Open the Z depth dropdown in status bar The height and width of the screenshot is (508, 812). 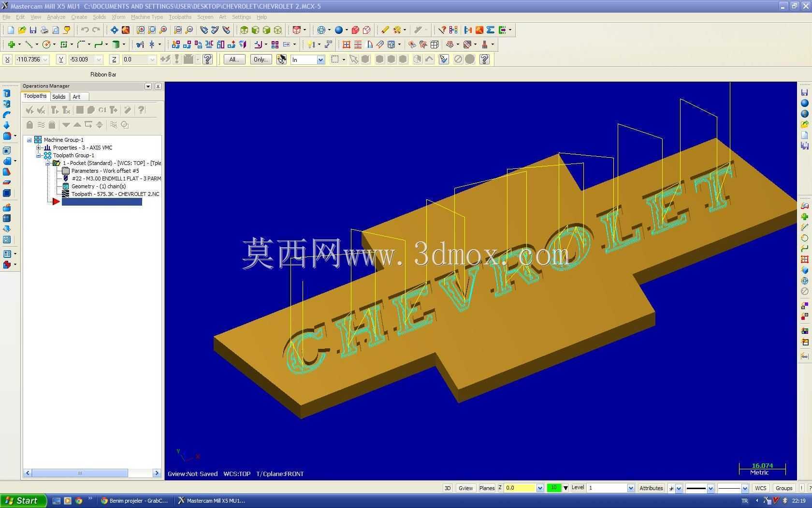pos(540,488)
